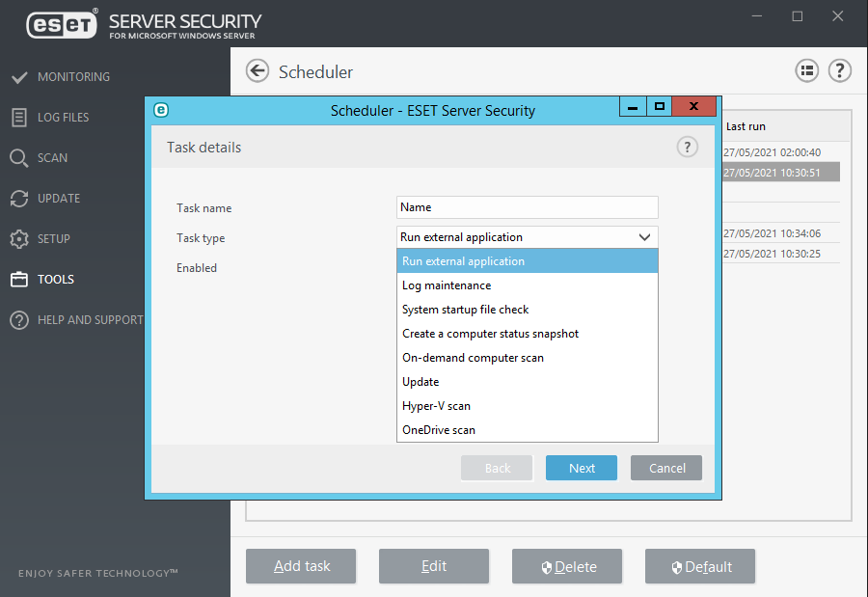This screenshot has width=868, height=597.
Task: Click the Last run column header
Action: [746, 126]
